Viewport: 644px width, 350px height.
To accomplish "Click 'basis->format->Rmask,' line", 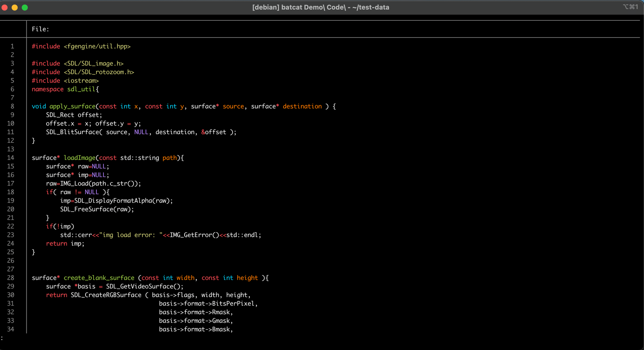I will click(196, 312).
